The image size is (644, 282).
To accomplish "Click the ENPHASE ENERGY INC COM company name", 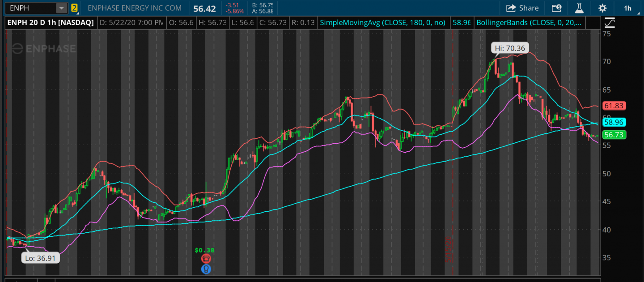I will point(135,8).
